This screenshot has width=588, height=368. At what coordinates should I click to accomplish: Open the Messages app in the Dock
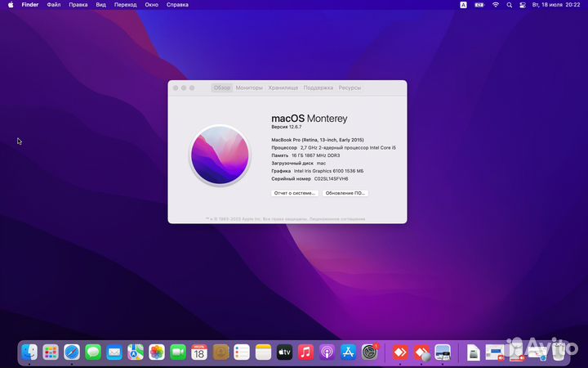click(93, 352)
